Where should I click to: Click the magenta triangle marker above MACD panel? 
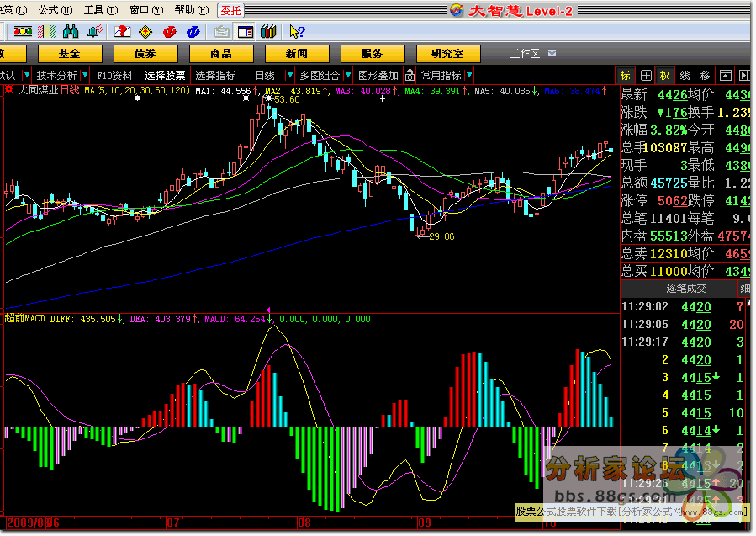[x=267, y=310]
